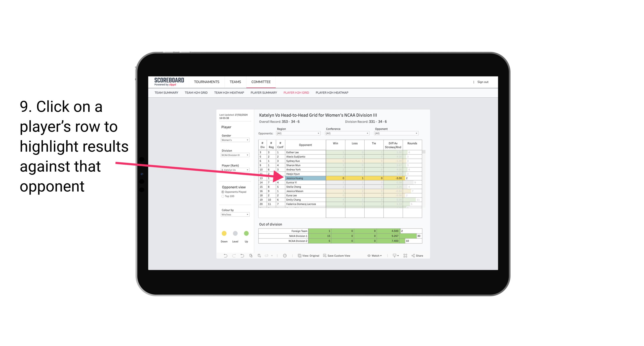The width and height of the screenshot is (644, 346).
Task: Click the Share icon to share
Action: pos(419,256)
